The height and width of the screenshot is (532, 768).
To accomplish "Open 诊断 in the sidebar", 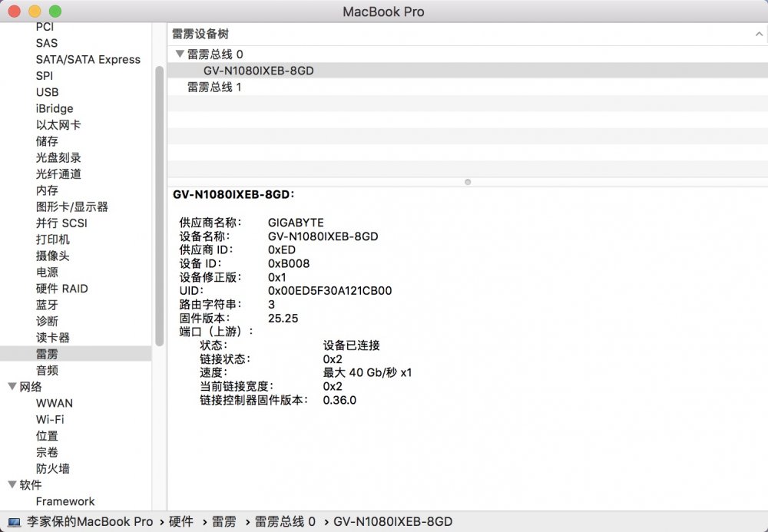I will 47,321.
